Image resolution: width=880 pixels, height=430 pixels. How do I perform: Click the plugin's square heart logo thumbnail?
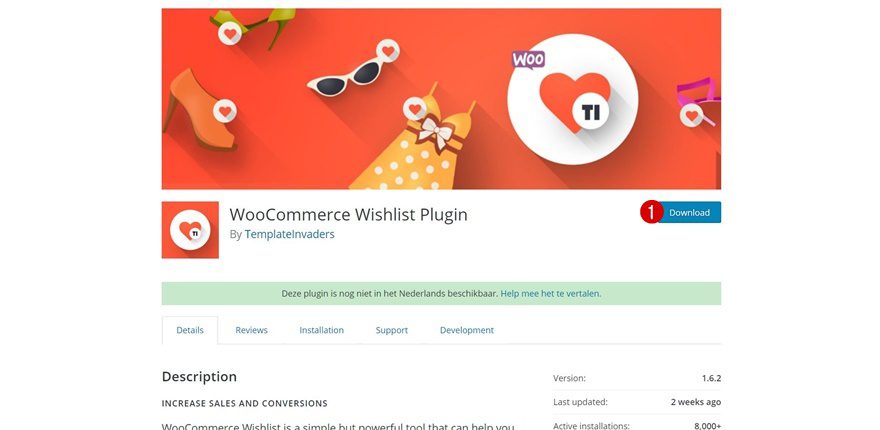[x=190, y=230]
